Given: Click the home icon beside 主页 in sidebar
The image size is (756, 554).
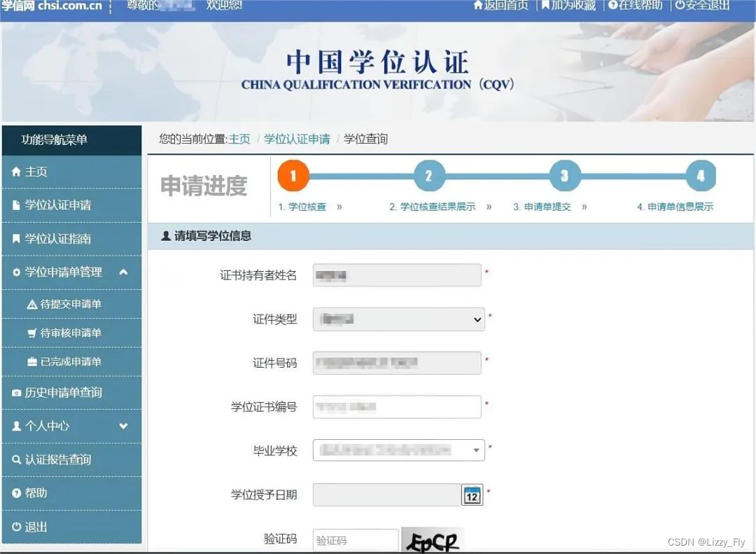Looking at the screenshot, I should coord(16,172).
